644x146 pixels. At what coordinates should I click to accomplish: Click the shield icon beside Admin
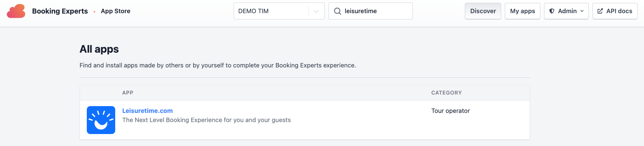[x=552, y=11]
